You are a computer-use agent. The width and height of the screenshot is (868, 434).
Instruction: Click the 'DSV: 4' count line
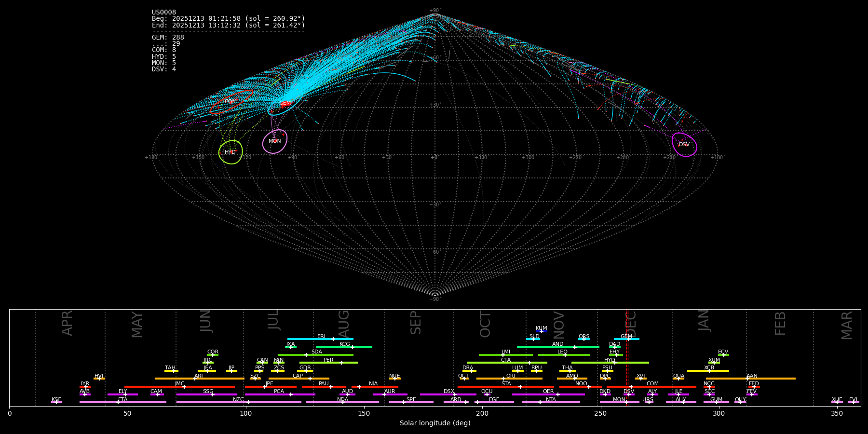(x=164, y=69)
